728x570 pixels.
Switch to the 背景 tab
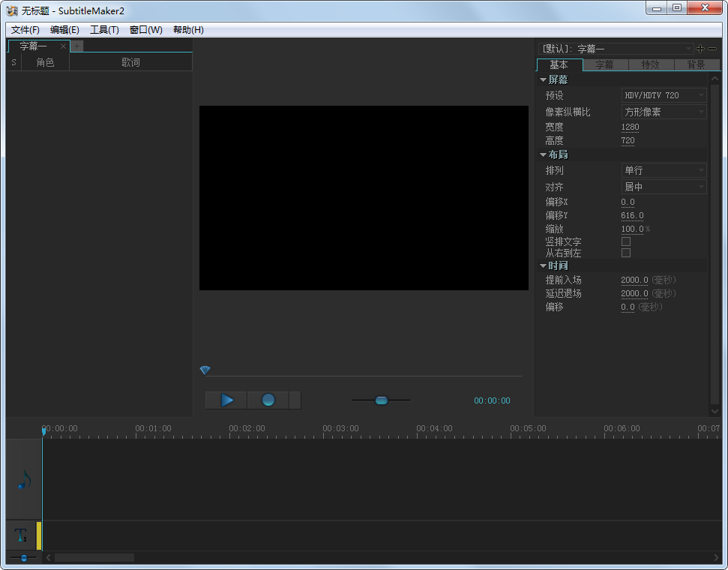click(696, 64)
